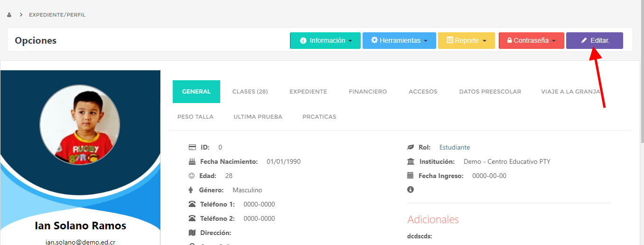Open the Contraseña dropdown

tap(532, 40)
